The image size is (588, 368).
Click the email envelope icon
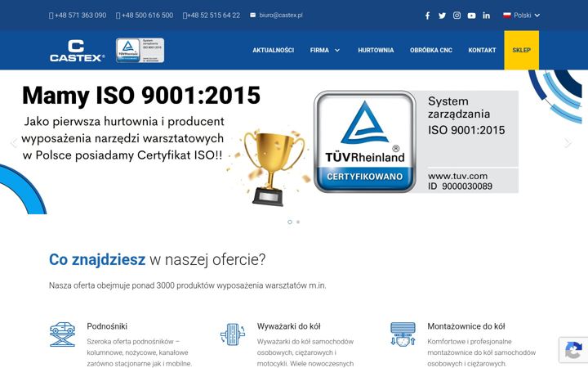252,15
